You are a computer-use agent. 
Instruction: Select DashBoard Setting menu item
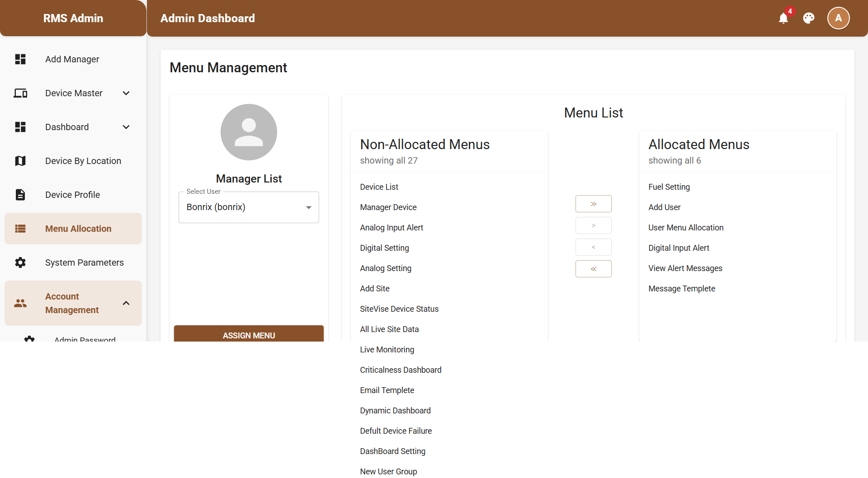point(392,451)
